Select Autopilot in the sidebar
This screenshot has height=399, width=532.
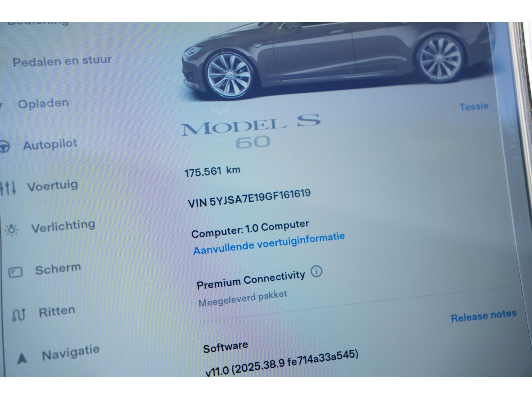[x=50, y=145]
